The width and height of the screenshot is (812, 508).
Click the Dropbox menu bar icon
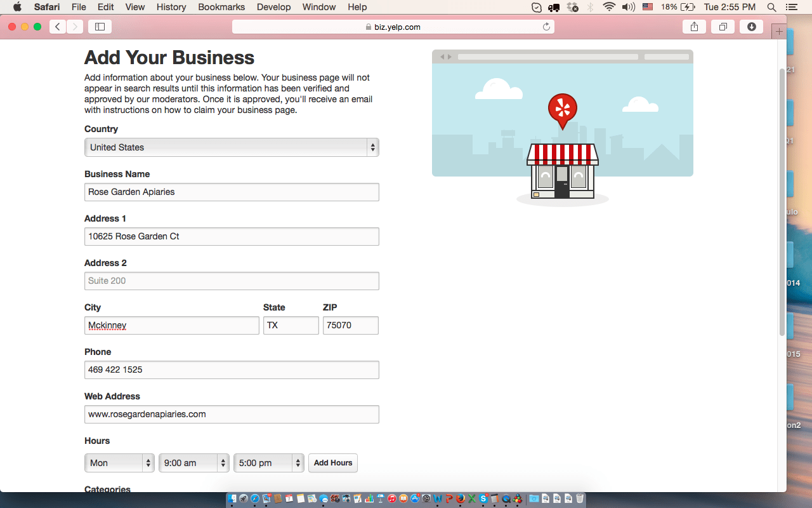pos(573,7)
